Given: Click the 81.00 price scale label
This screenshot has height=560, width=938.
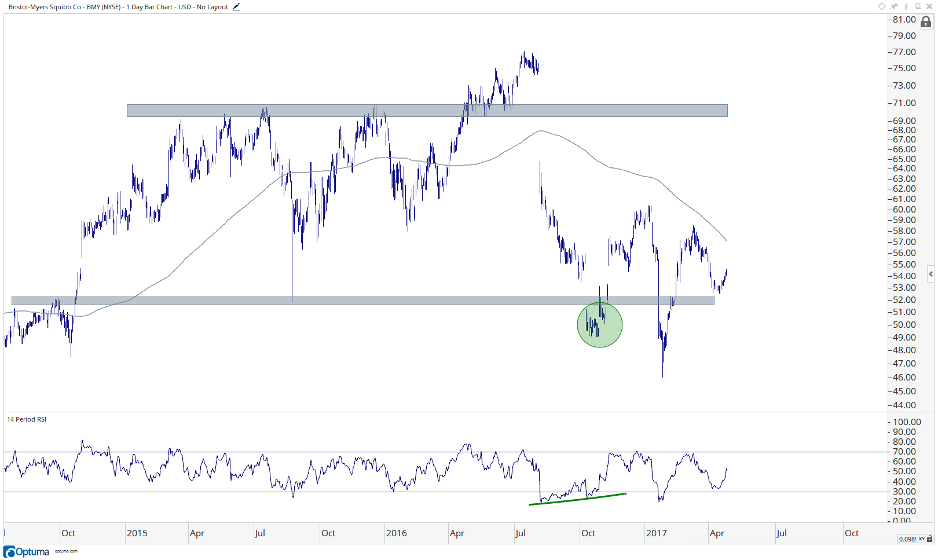Looking at the screenshot, I should [x=904, y=20].
